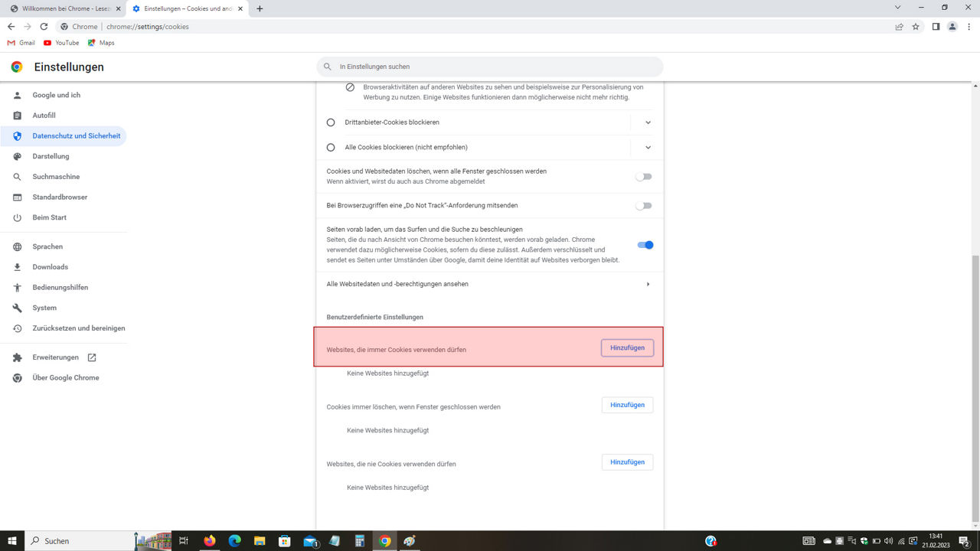Open the System settings section
Image resolution: width=980 pixels, height=551 pixels.
point(44,308)
